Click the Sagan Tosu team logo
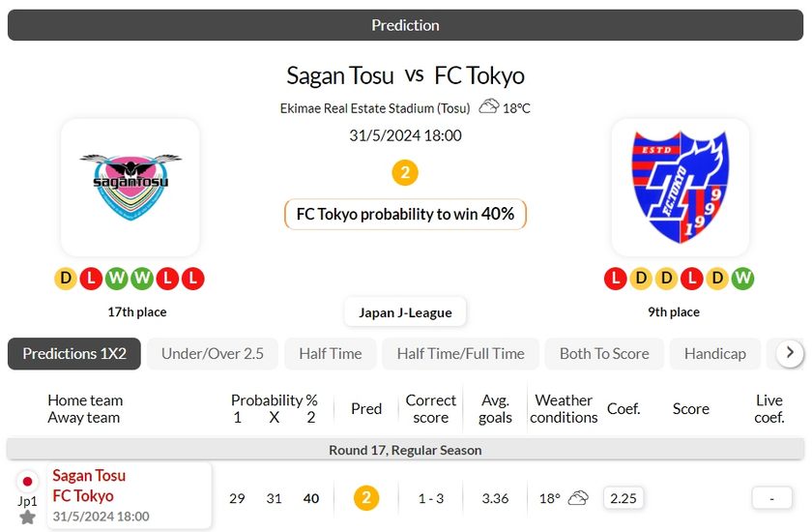Screen dimensions: 812x532 click(x=130, y=186)
